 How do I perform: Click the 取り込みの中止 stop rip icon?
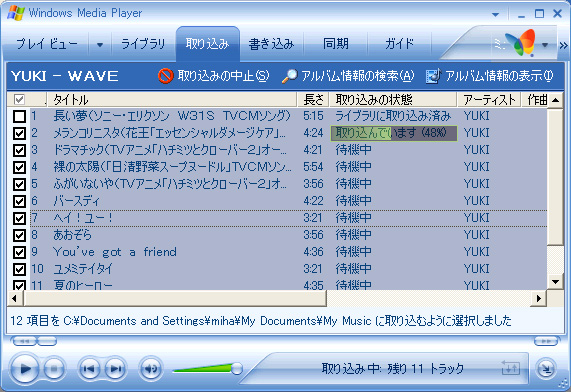[165, 76]
